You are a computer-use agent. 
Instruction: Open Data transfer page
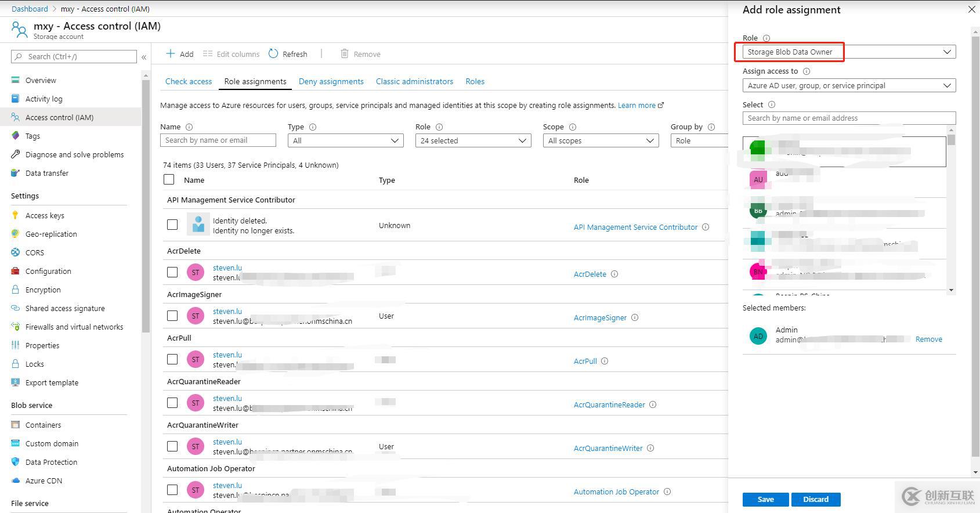click(x=46, y=173)
